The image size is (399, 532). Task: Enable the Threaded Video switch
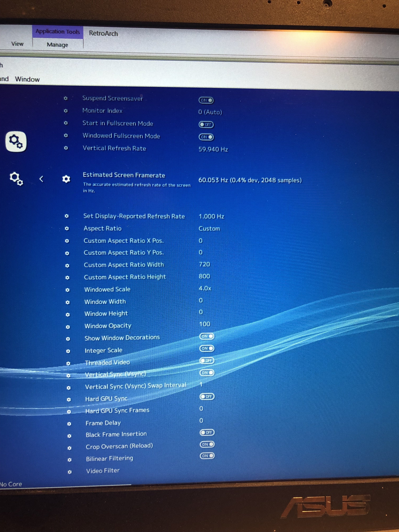tap(207, 360)
